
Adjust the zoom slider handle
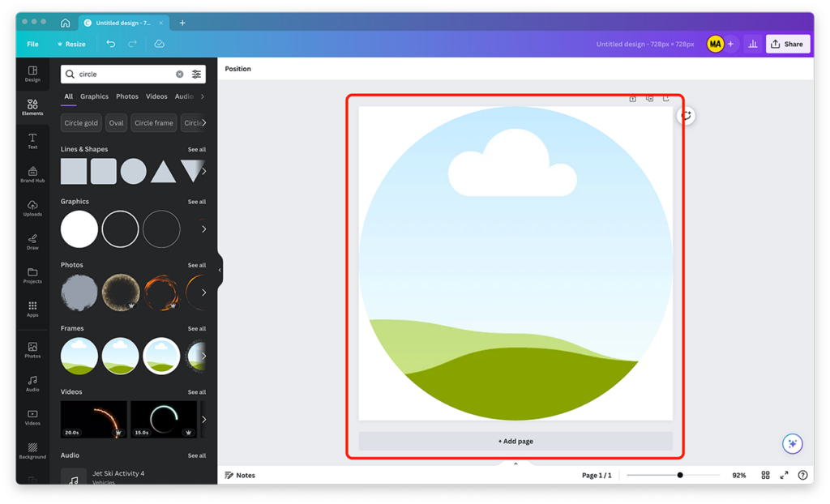[680, 475]
